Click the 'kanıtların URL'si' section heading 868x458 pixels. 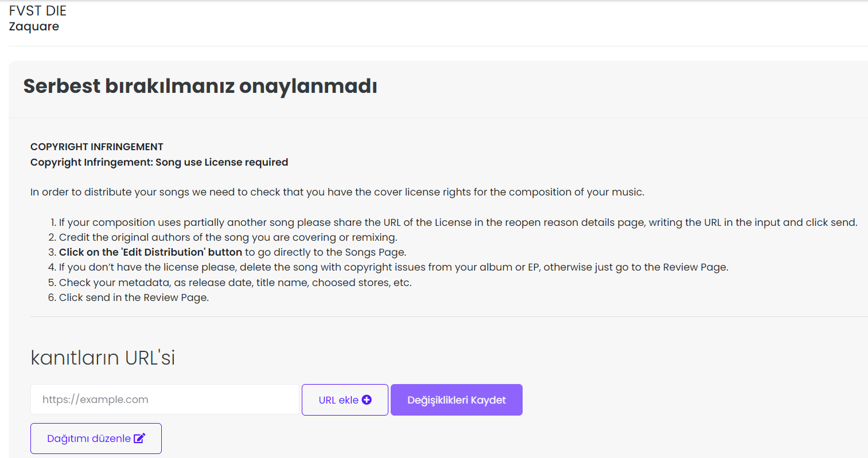tap(103, 358)
